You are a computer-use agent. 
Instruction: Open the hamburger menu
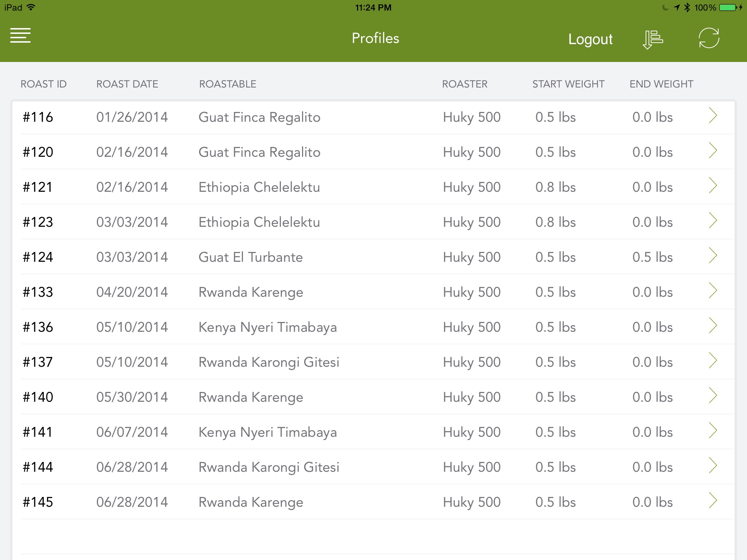click(x=20, y=35)
